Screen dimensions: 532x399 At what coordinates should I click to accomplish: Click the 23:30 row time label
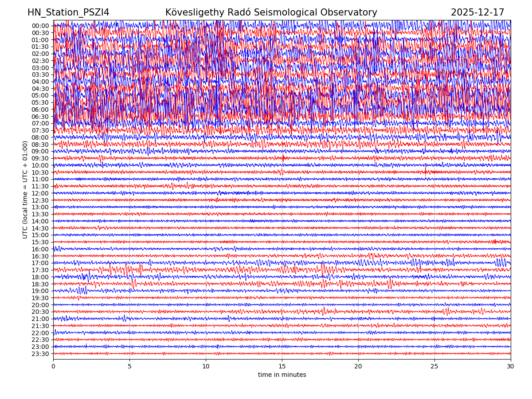(x=40, y=354)
